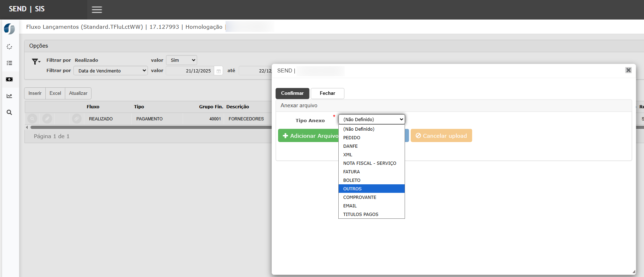Screen dimensions: 644x277
Task: Click the Excel export button
Action: coord(55,93)
